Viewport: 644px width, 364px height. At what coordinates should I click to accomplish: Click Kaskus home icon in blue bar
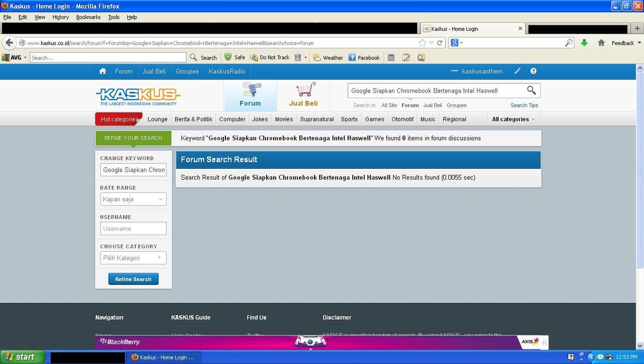point(103,71)
